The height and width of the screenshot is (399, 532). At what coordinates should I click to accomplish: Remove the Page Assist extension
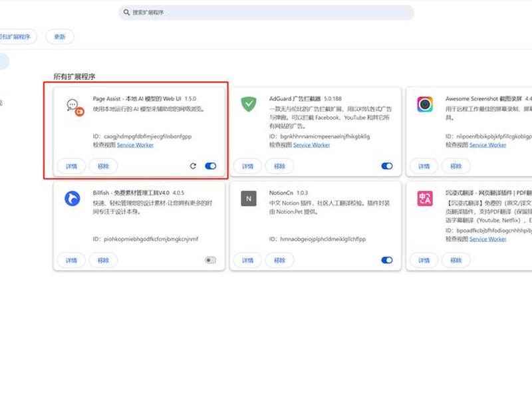tap(103, 166)
